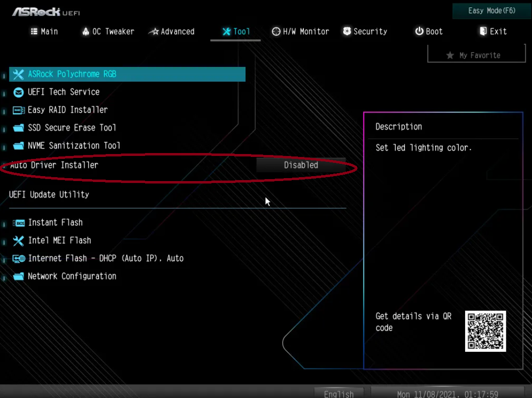Click the Easy RAID Installer icon
532x398 pixels.
coord(19,110)
